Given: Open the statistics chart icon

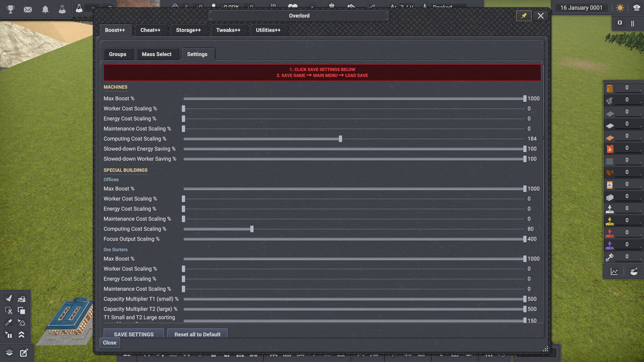Looking at the screenshot, I should click(614, 271).
